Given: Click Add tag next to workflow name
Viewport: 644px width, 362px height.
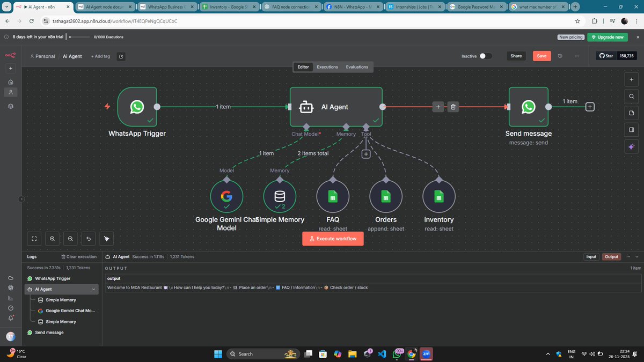Looking at the screenshot, I should tap(100, 56).
